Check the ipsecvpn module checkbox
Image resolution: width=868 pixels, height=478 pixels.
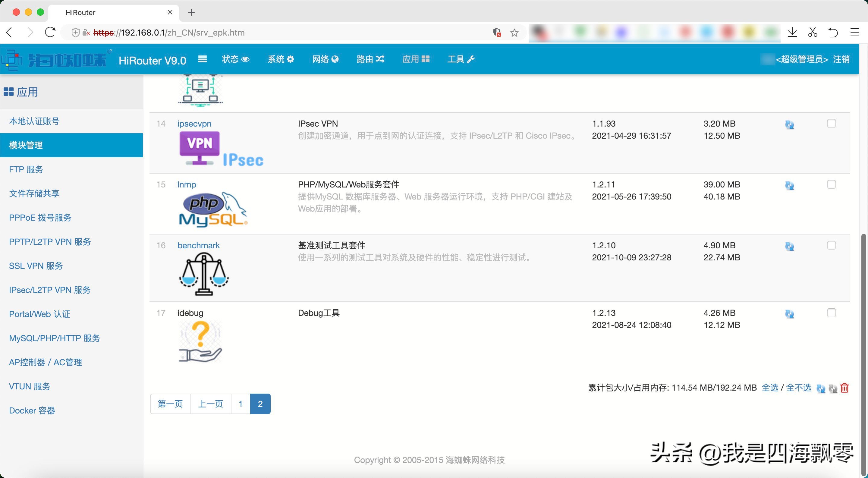click(831, 123)
